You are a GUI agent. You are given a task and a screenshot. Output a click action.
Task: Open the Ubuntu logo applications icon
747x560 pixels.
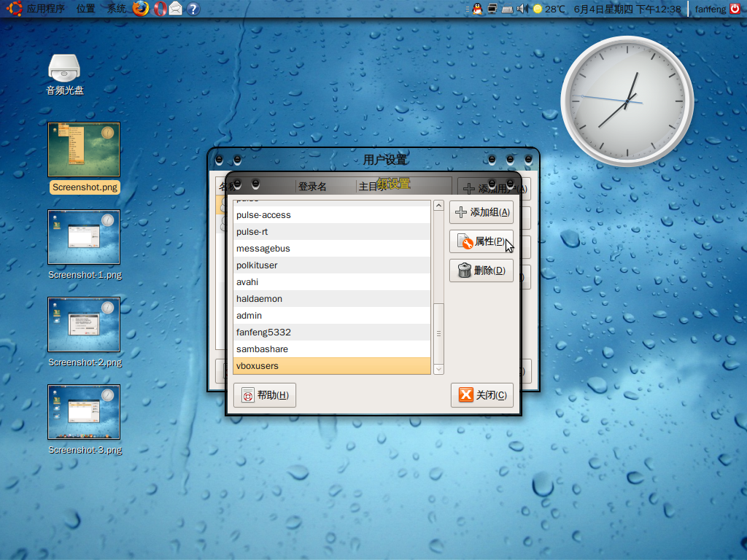pyautogui.click(x=14, y=9)
